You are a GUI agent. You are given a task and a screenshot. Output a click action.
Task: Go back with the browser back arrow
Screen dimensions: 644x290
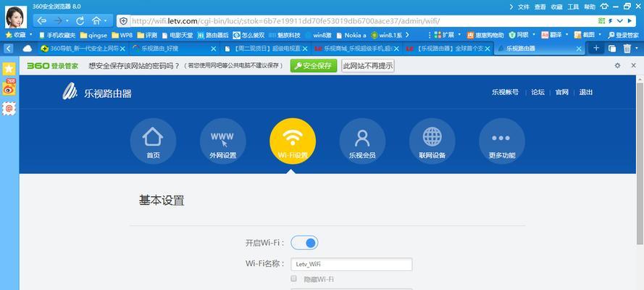41,20
